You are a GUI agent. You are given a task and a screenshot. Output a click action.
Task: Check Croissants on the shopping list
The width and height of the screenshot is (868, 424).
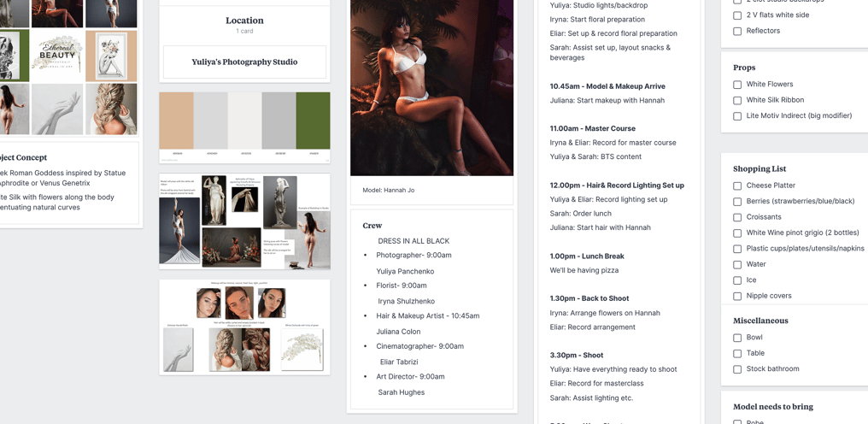pyautogui.click(x=737, y=217)
